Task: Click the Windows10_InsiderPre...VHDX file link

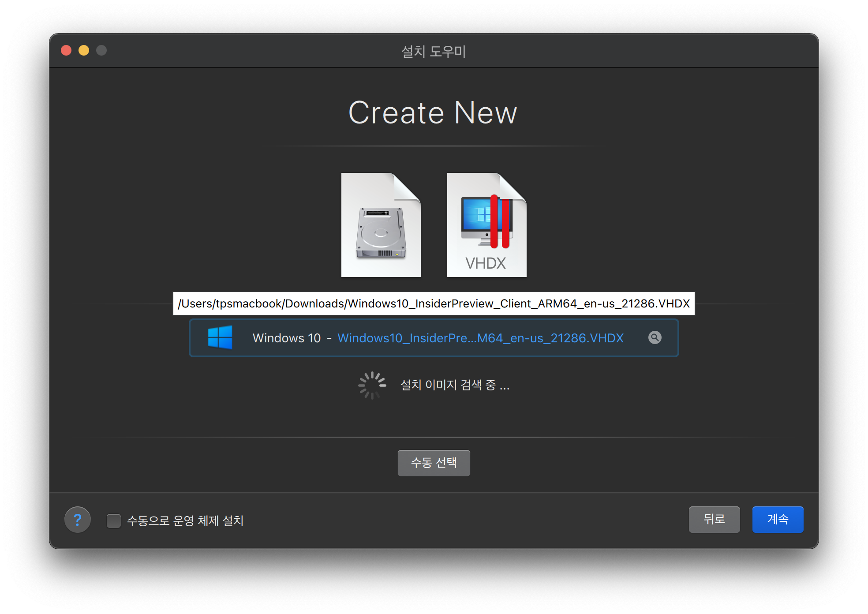Action: 480,338
